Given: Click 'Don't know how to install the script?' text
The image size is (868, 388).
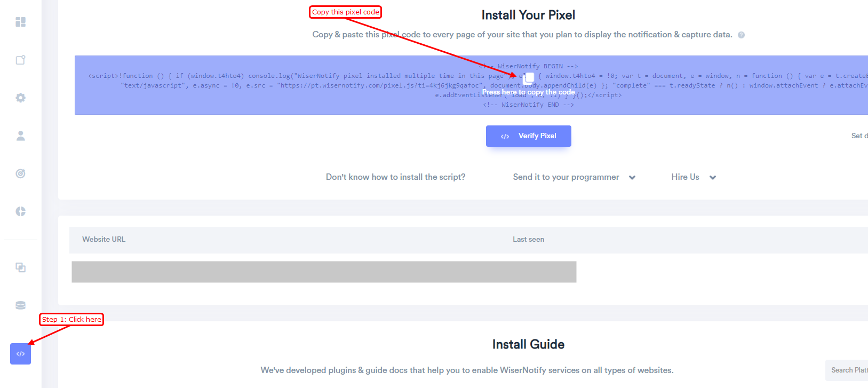Looking at the screenshot, I should pyautogui.click(x=395, y=177).
